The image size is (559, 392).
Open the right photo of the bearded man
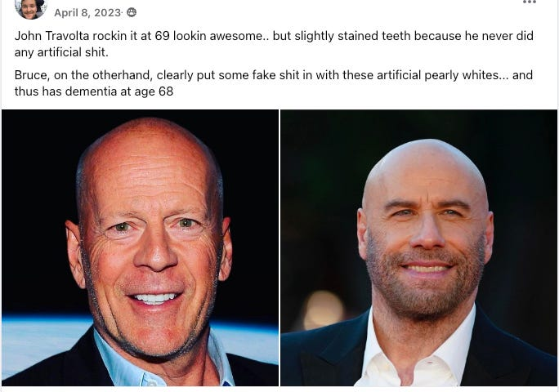418,247
